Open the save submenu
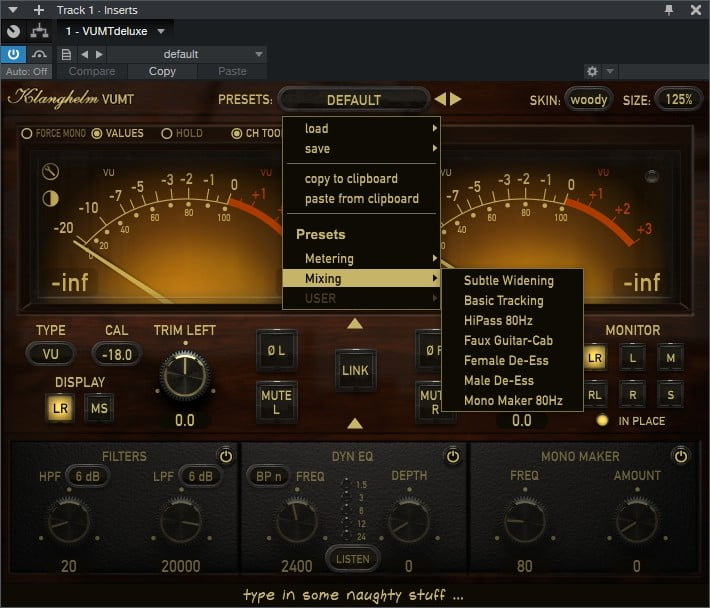The image size is (710, 608). click(361, 148)
